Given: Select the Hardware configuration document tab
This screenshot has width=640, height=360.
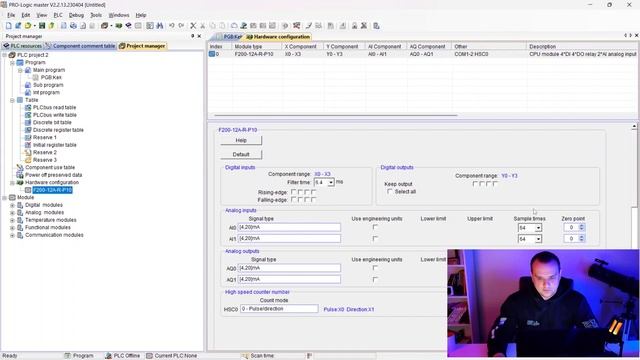Looking at the screenshot, I should [278, 37].
